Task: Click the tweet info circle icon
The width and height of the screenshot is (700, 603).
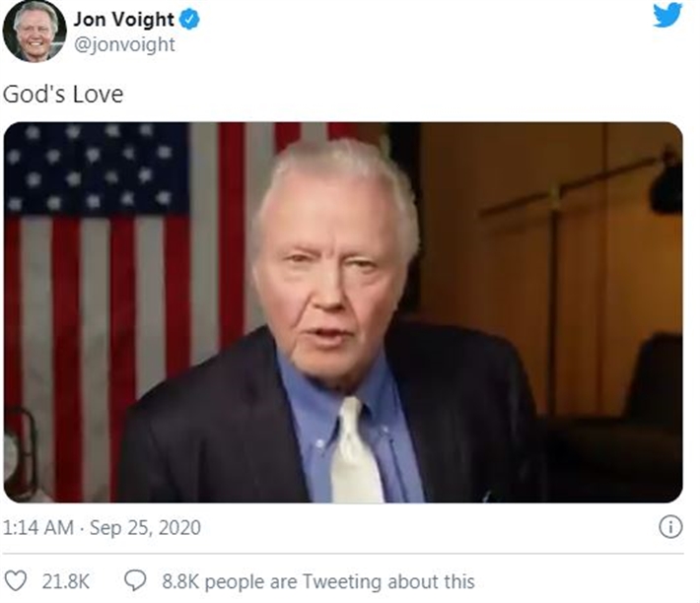Action: point(670,526)
